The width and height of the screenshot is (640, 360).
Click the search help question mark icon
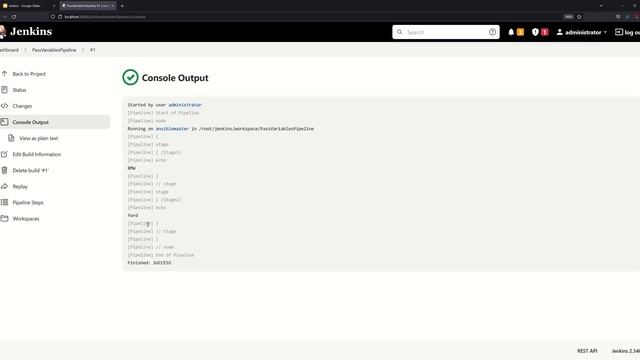[x=492, y=32]
